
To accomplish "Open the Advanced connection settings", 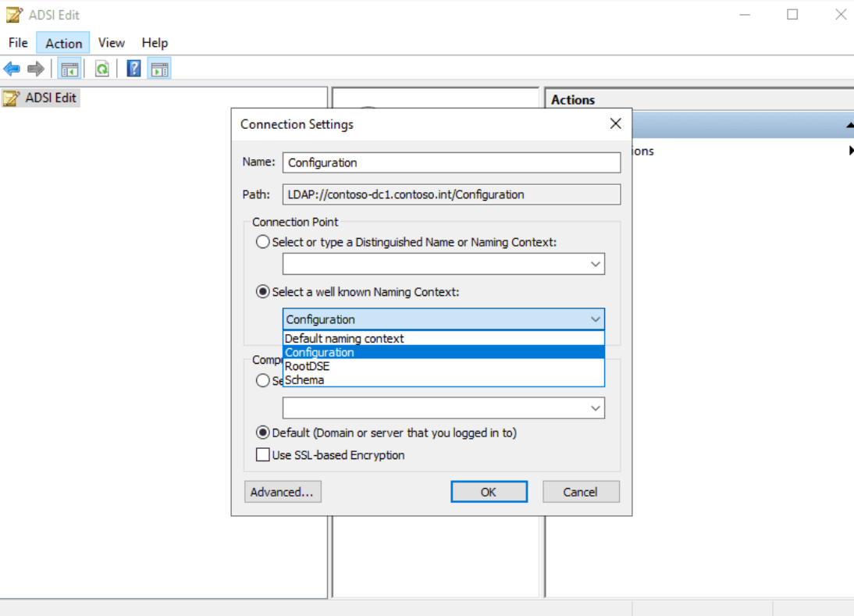I will [283, 492].
